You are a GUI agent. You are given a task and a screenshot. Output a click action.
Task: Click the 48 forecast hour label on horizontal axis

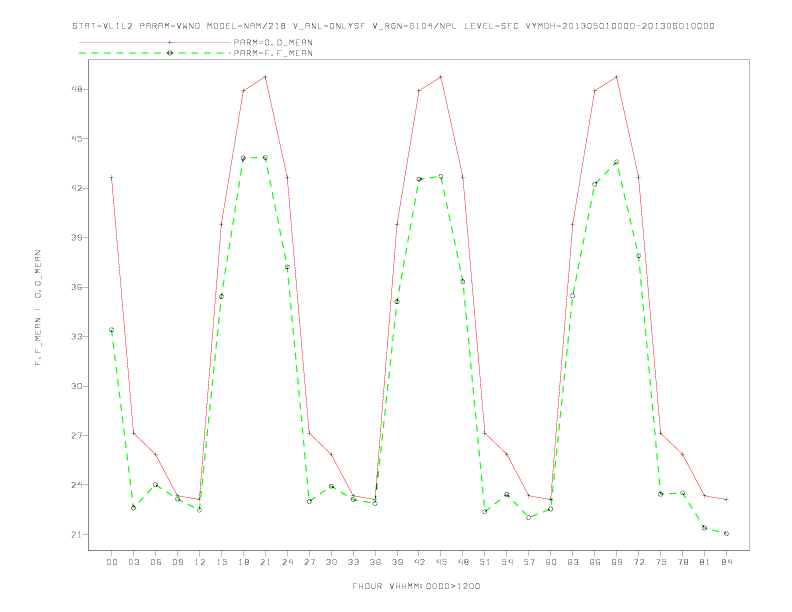[463, 562]
